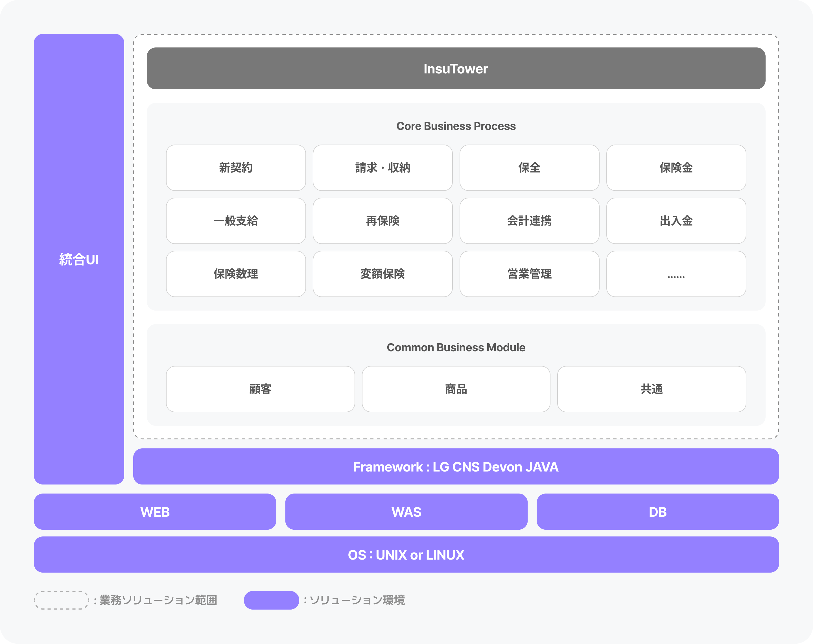
Task: Open the 保険金 process box
Action: 676,168
